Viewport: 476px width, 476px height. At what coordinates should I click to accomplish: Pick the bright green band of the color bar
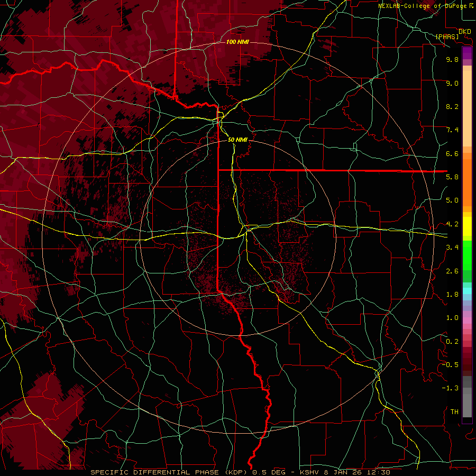coord(467,255)
